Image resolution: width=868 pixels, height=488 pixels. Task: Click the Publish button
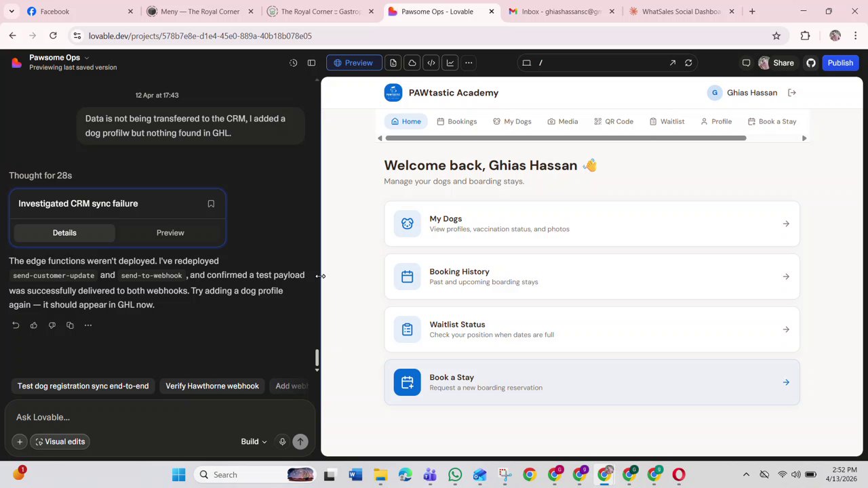[840, 63]
